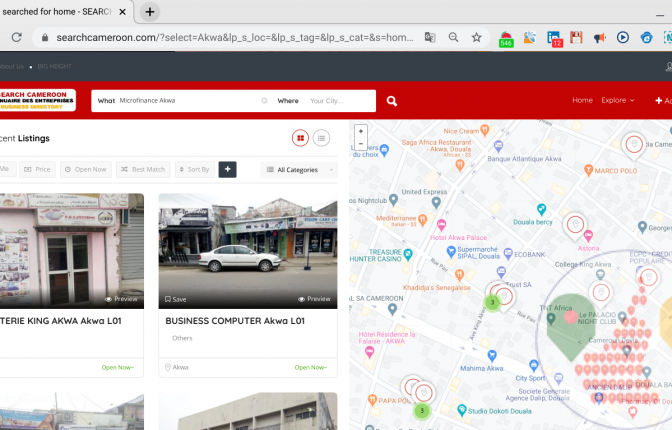This screenshot has height=430, width=672.
Task: Expand the Explore menu
Action: [x=617, y=100]
